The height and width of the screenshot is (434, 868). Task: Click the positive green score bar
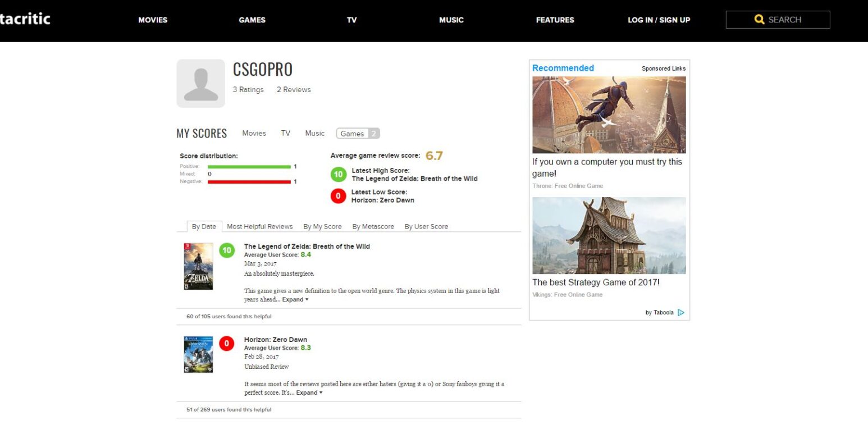pos(249,167)
